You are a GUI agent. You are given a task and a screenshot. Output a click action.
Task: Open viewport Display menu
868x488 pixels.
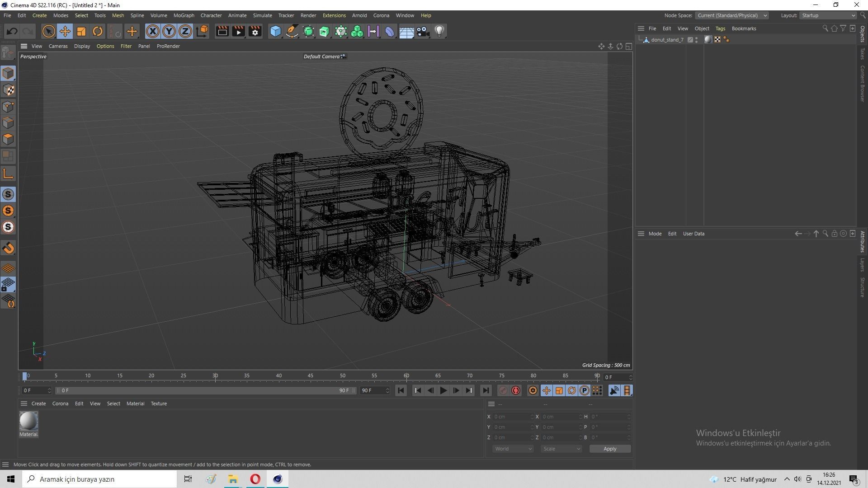pos(82,46)
